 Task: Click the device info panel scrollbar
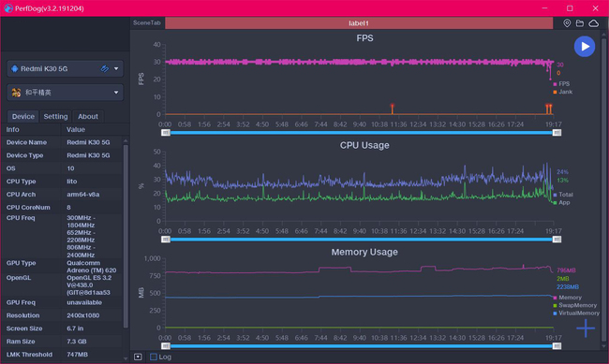126,236
